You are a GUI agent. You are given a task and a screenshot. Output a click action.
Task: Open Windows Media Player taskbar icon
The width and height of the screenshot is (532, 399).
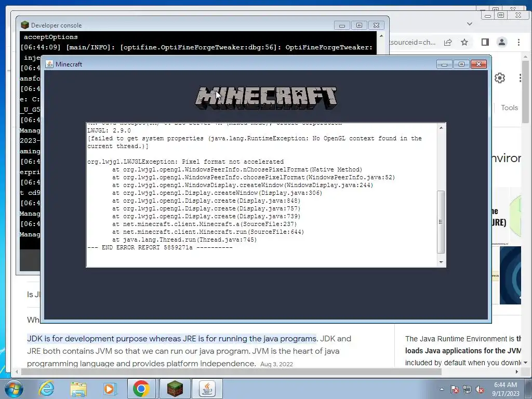click(110, 389)
